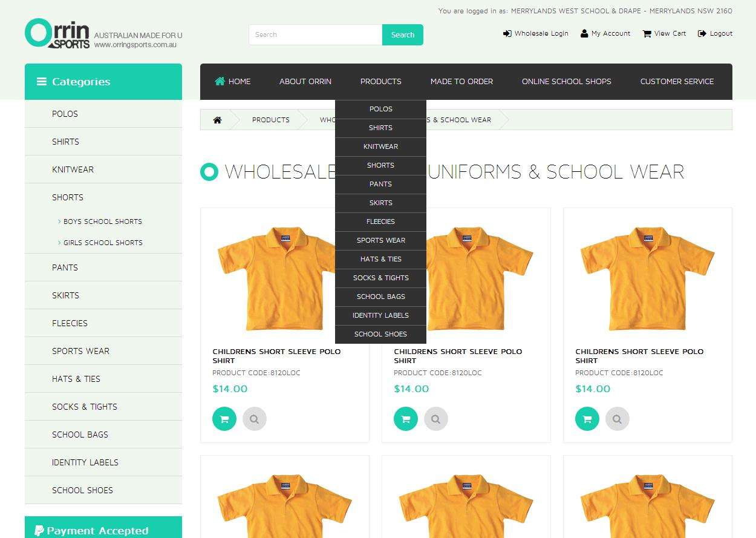The height and width of the screenshot is (538, 756).
Task: Click into the search text field
Action: [x=315, y=35]
